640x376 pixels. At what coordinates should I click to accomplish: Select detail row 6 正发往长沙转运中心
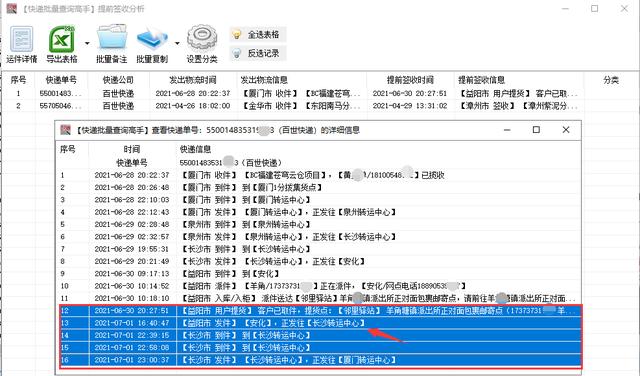click(318, 237)
